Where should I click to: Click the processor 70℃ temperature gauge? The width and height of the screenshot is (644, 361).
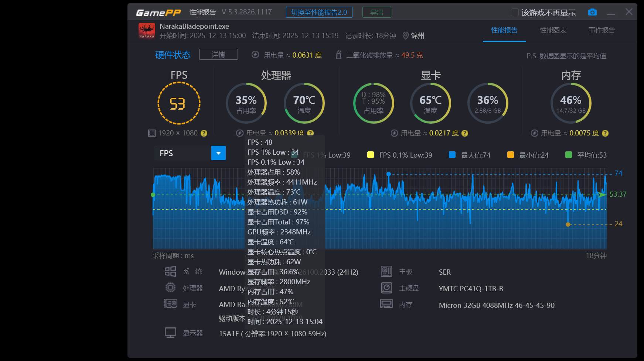(x=304, y=103)
